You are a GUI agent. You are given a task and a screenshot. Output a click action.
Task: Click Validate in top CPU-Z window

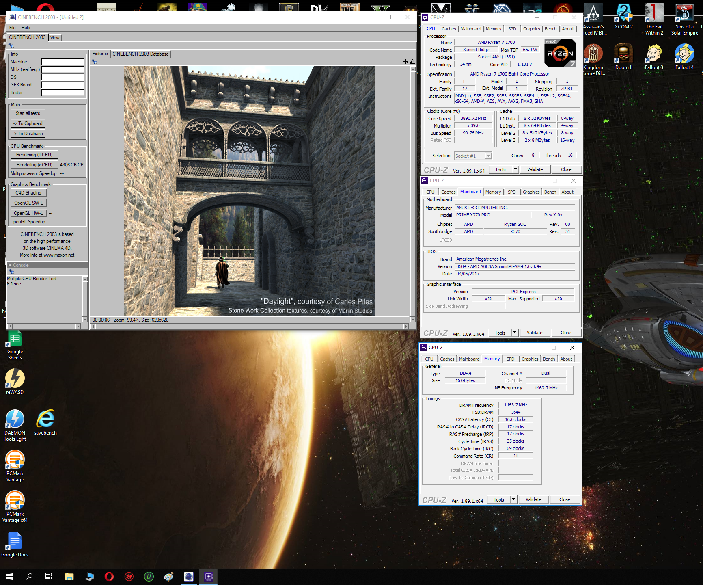click(535, 169)
